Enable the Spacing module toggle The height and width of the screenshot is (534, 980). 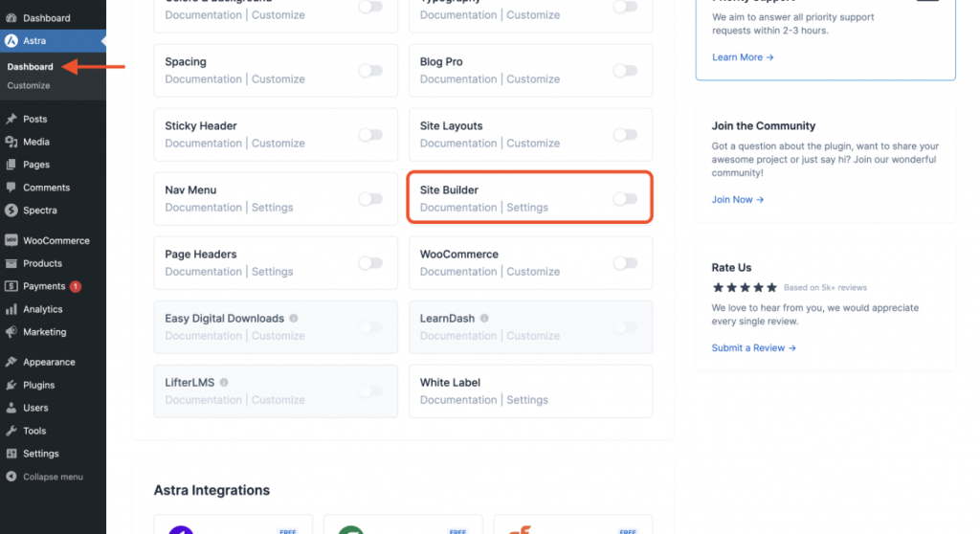(x=370, y=71)
